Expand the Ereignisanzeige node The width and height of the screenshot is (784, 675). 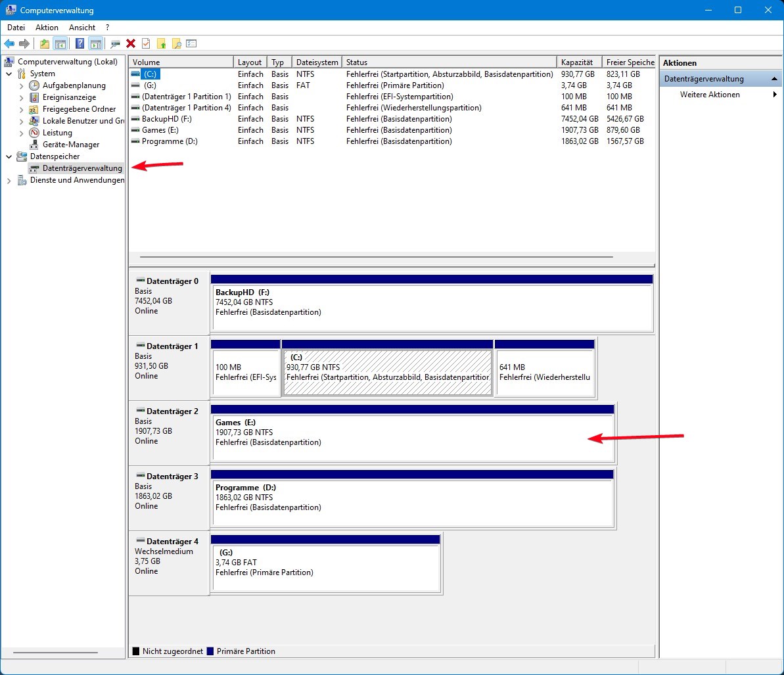[21, 97]
